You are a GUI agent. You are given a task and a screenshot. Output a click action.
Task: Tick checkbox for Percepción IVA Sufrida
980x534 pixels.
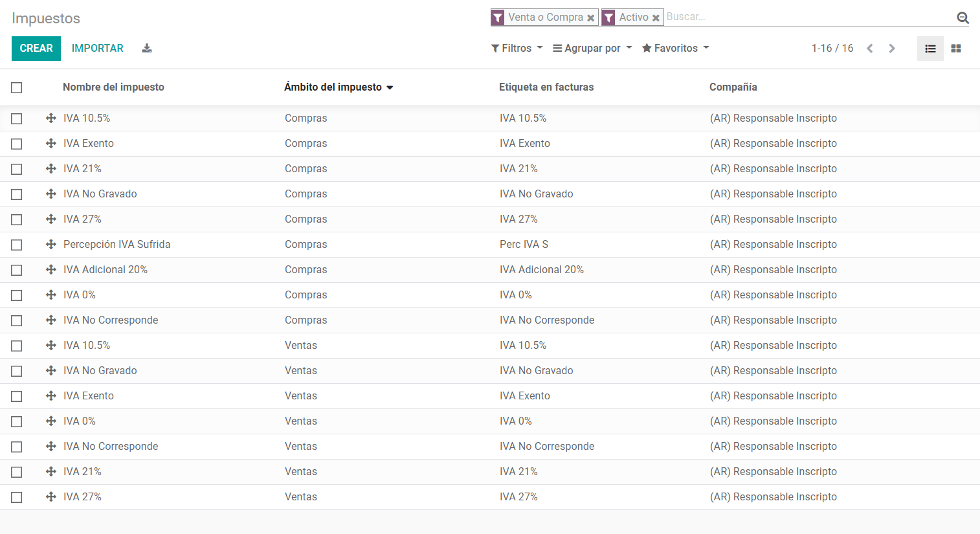pos(17,245)
